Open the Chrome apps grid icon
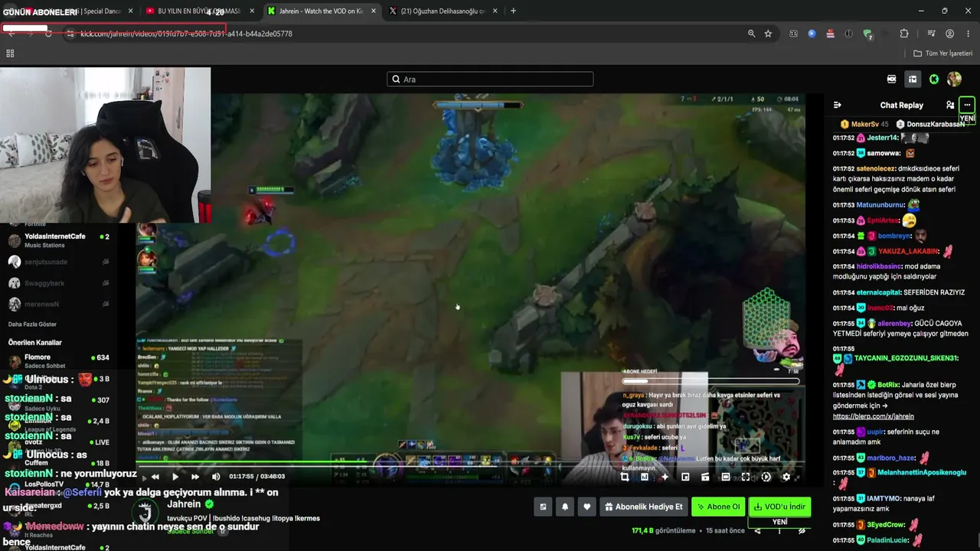This screenshot has height=551, width=980. 10,54
